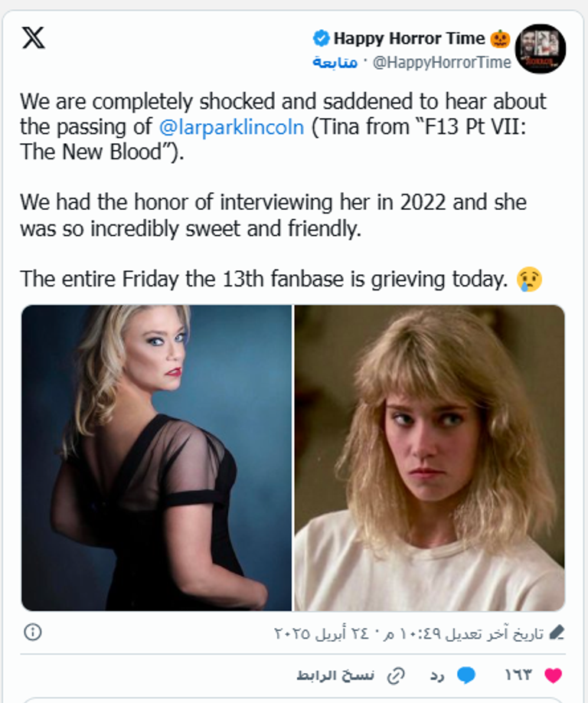Open the Happy Horror Time profile avatar

click(x=541, y=48)
